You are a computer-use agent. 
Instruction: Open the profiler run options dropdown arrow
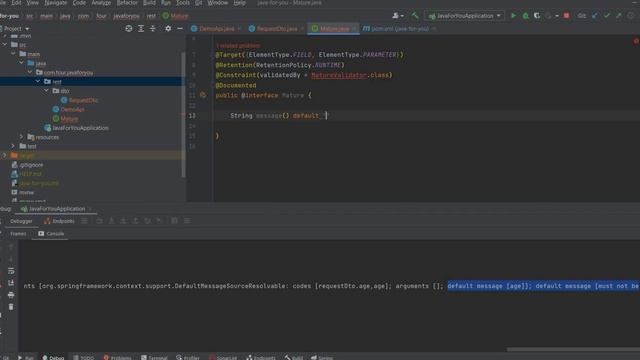click(557, 16)
